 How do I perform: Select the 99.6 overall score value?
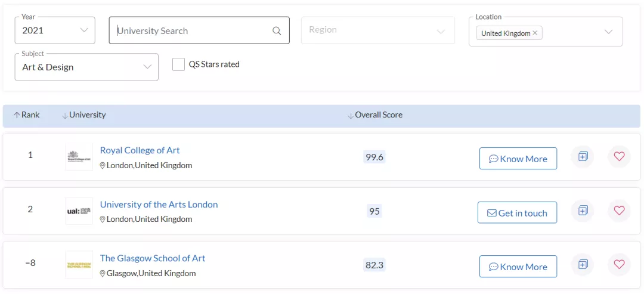coord(374,157)
